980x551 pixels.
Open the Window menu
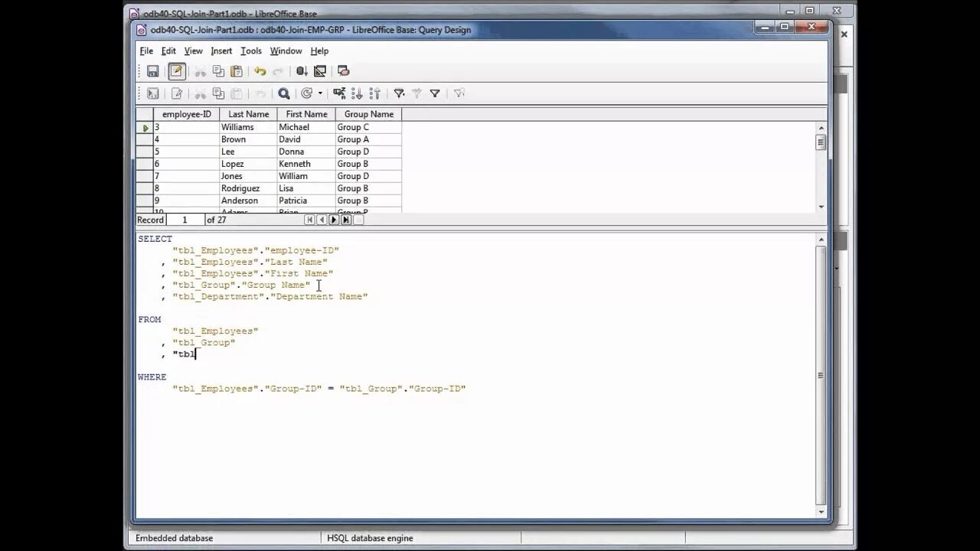[x=286, y=51]
